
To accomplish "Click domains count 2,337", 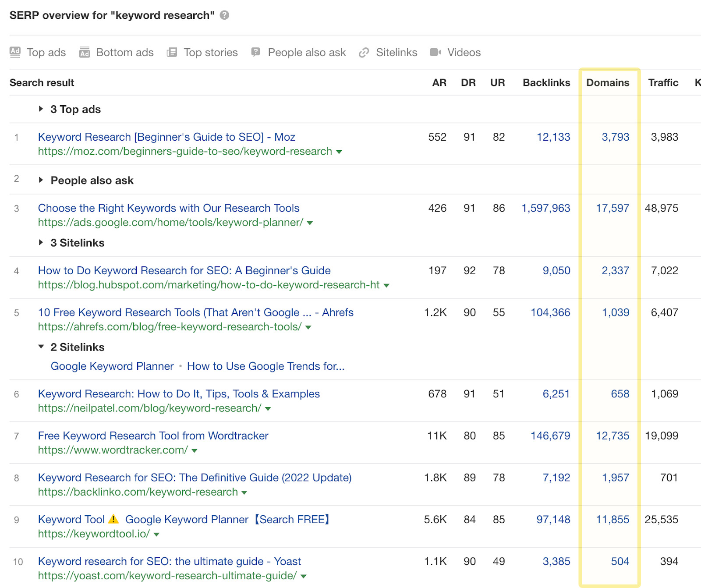I will point(616,270).
